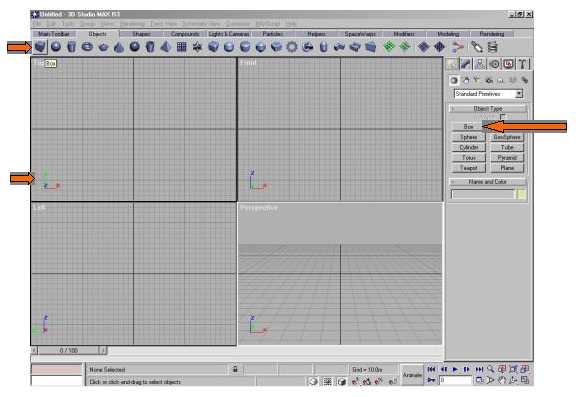
Task: Switch to the Compounds toolbar tab
Action: (x=185, y=34)
